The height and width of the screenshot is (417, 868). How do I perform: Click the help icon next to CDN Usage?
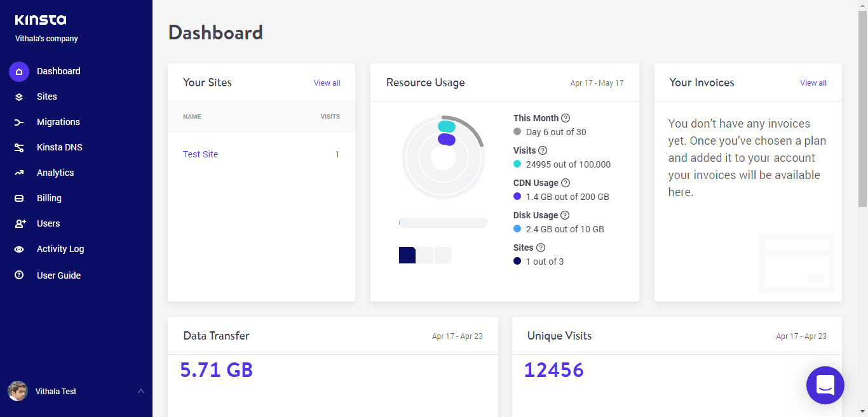pos(566,183)
